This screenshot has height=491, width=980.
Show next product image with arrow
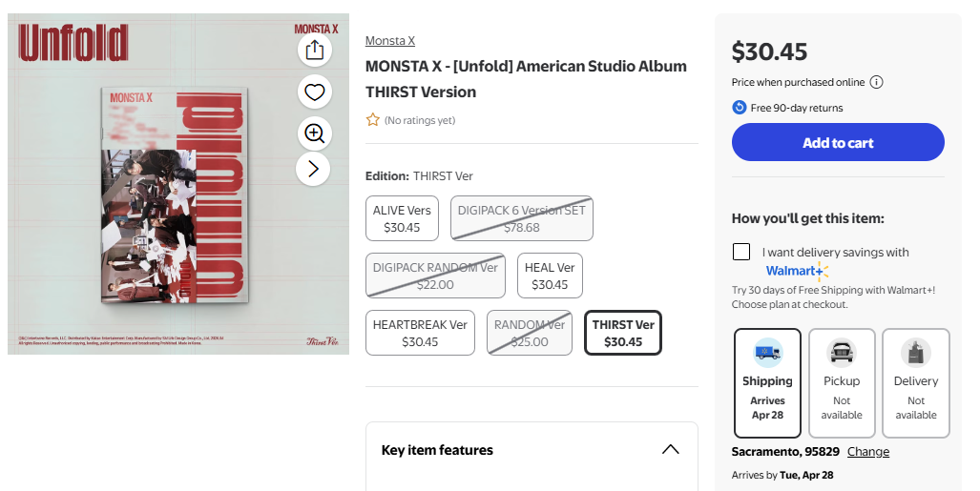pos(314,170)
